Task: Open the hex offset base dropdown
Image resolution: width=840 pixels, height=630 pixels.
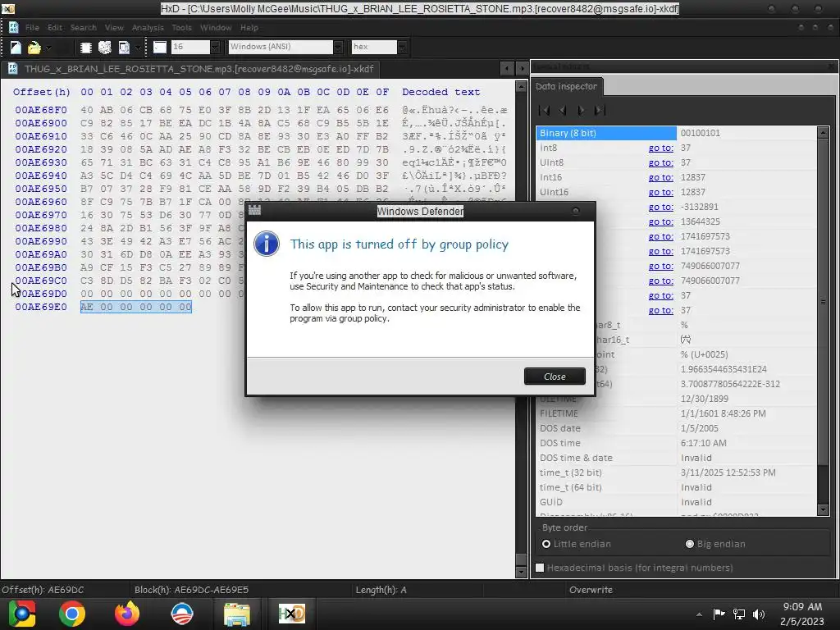Action: (x=402, y=47)
